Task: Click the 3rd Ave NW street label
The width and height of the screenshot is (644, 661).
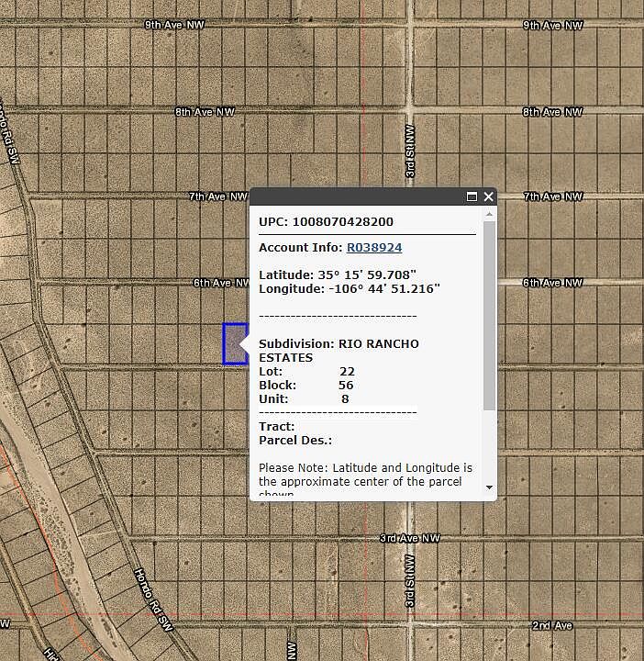Action: click(410, 538)
